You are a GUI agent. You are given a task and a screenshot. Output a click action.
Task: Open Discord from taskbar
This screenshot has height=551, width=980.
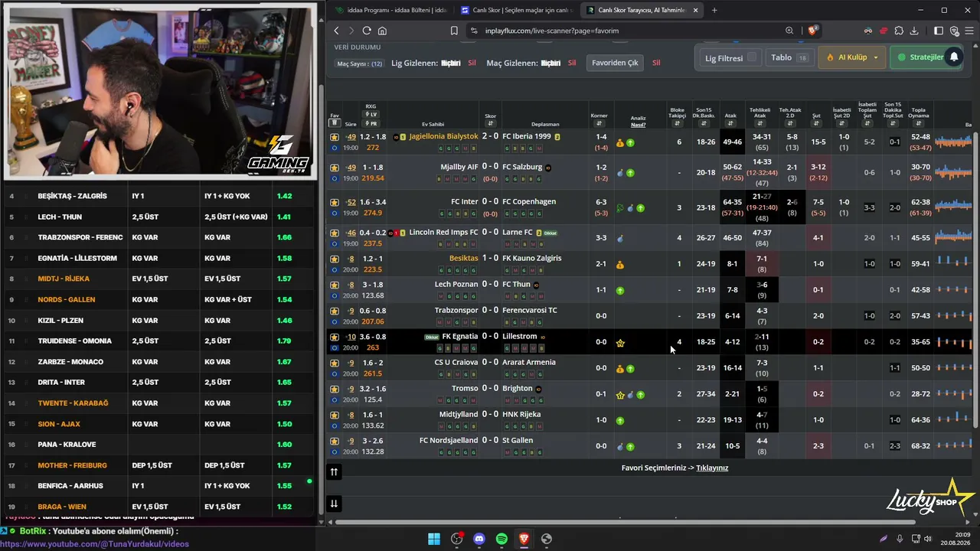479,539
